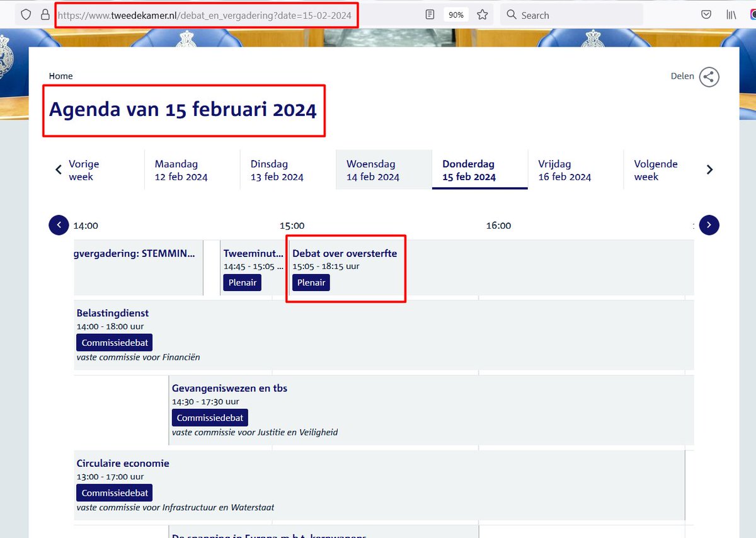The height and width of the screenshot is (538, 756).
Task: Click 'vaste commissie voor Justitie en Veiligheid'
Action: [x=255, y=432]
